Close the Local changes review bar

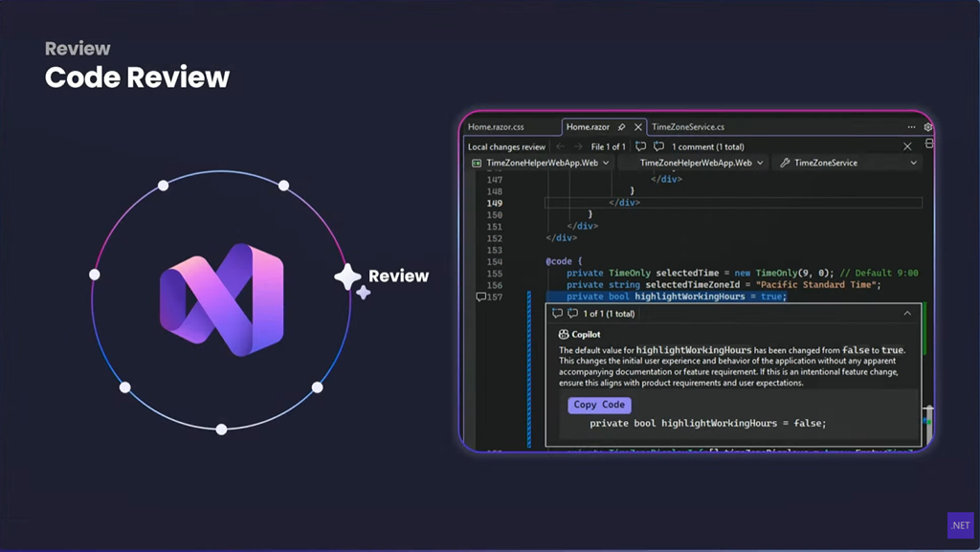[x=907, y=146]
